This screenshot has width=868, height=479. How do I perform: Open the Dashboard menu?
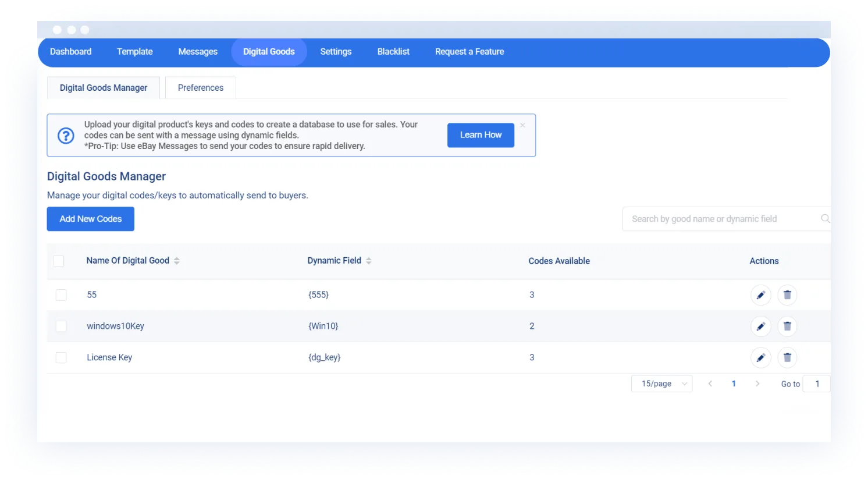coord(70,52)
